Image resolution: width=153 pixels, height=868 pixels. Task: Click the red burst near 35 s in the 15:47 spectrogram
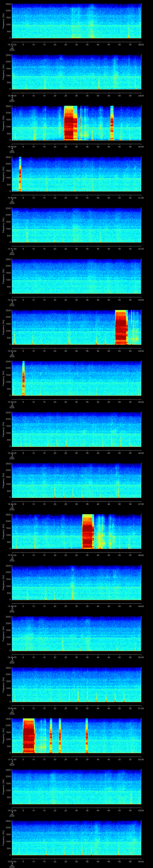pyautogui.click(x=88, y=532)
